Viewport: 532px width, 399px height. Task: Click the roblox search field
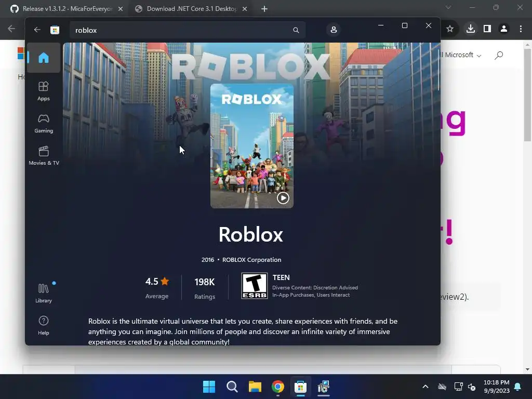point(187,30)
